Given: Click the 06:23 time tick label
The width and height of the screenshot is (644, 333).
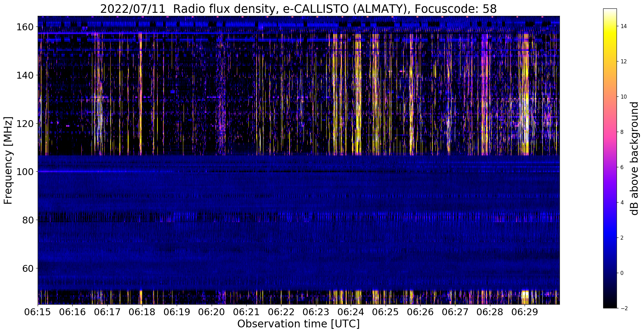Looking at the screenshot, I should click(x=316, y=312).
